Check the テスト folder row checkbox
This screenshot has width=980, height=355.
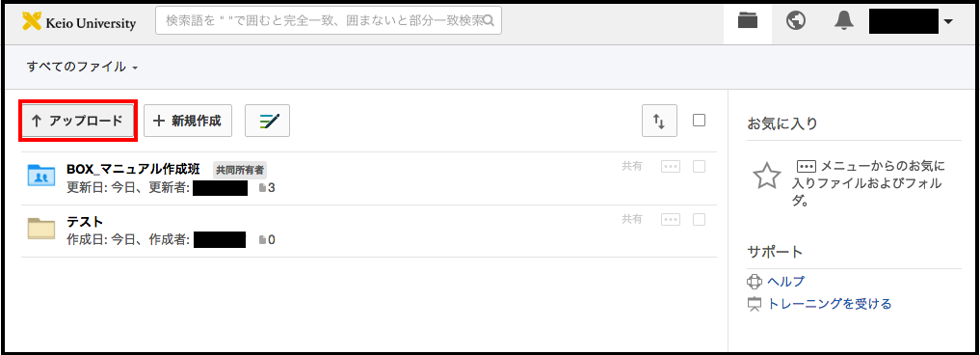click(700, 219)
